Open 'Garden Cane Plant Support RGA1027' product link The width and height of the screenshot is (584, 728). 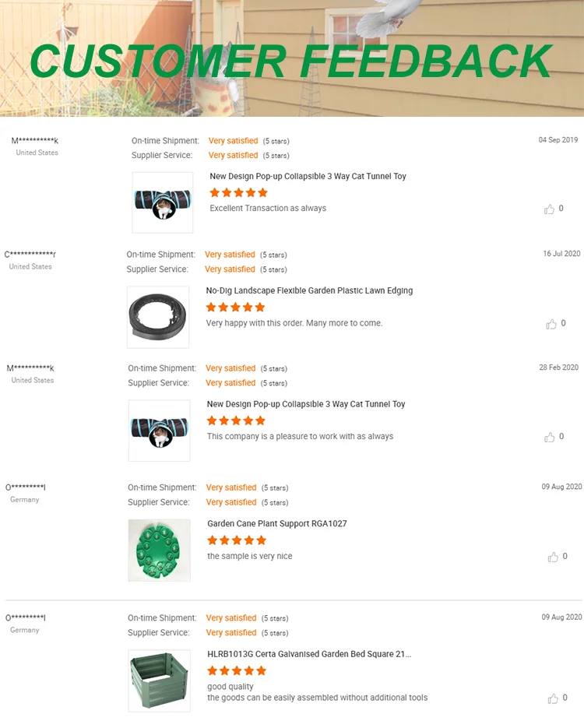(x=277, y=524)
